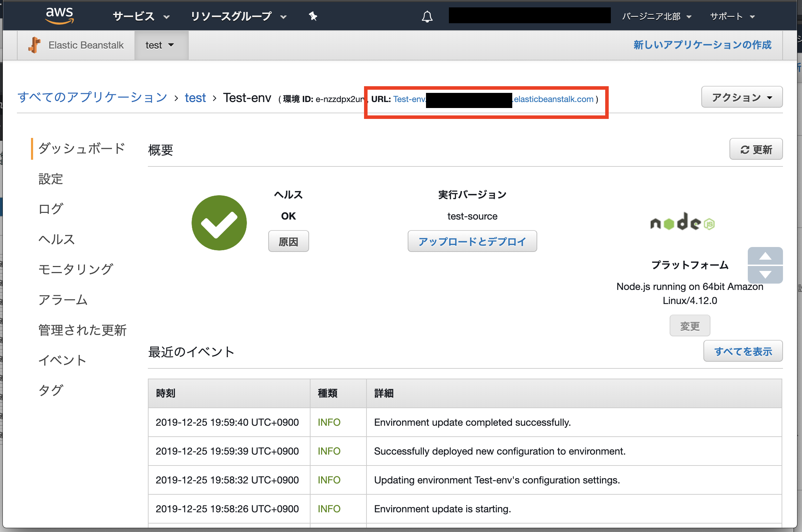802x532 pixels.
Task: Click the pushpin shortcut icon
Action: pyautogui.click(x=313, y=16)
